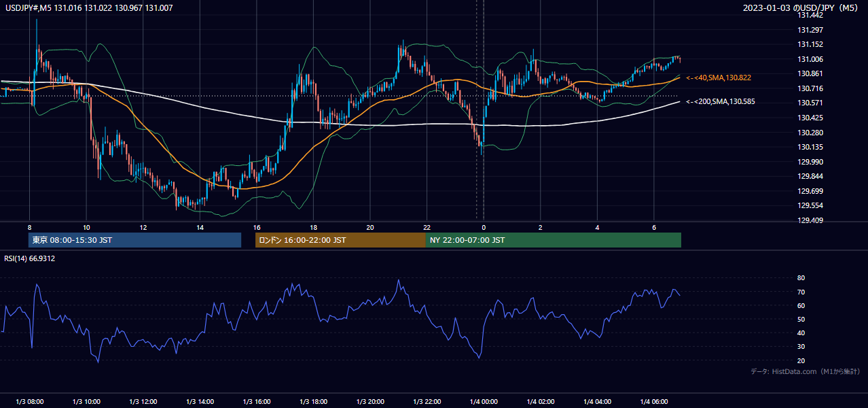868x408 pixels.
Task: Click the 1/4 02:00 bottom time label
Action: [x=540, y=402]
